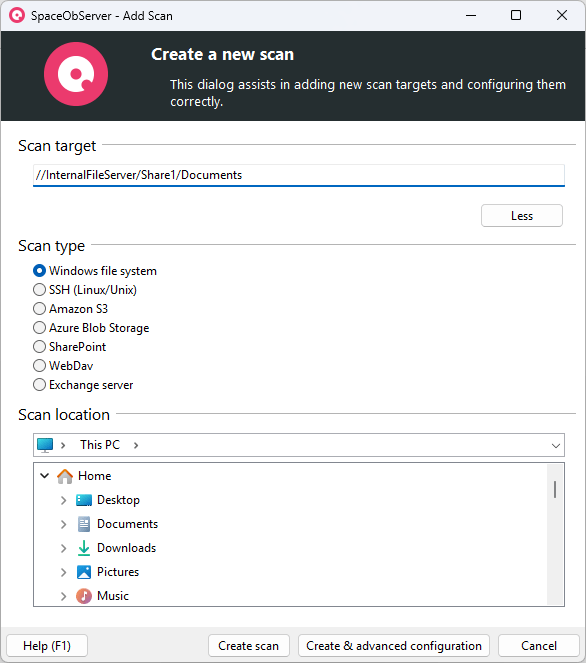Viewport: 586px width, 663px height.
Task: Click the Pictures folder icon
Action: point(84,572)
